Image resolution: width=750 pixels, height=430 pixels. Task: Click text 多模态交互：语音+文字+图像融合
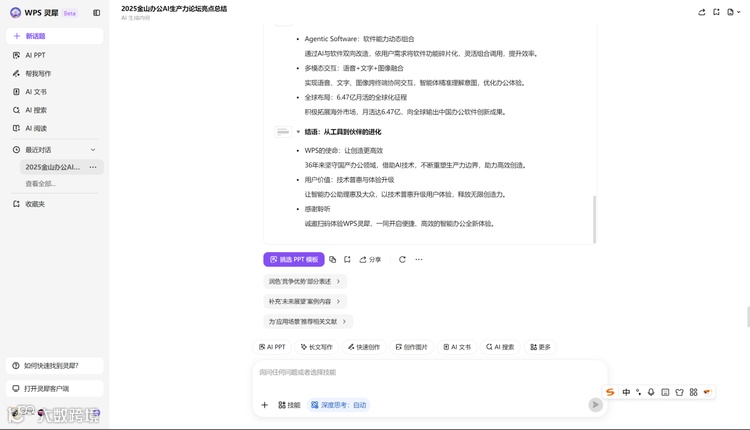[354, 68]
